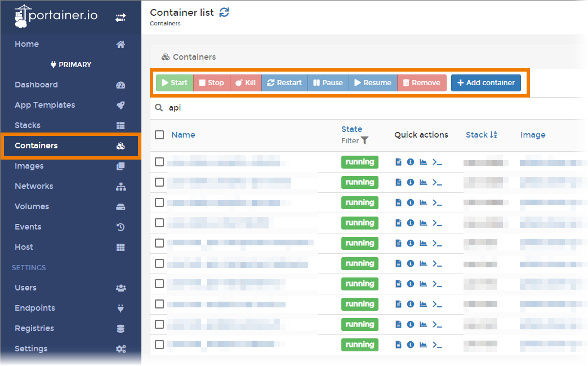The width and height of the screenshot is (588, 366).
Task: Click the red Remove button
Action: click(422, 82)
